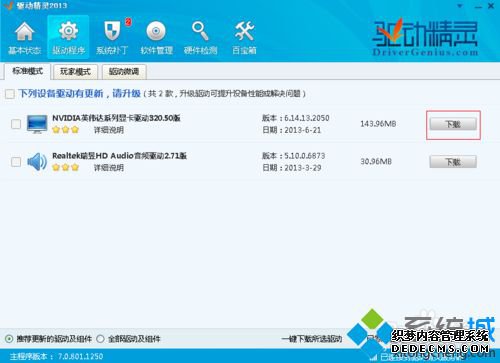Viewport: 500px width, 363px height.
Task: Open 详细说明 link for NVIDIA driver
Action: pyautogui.click(x=109, y=130)
